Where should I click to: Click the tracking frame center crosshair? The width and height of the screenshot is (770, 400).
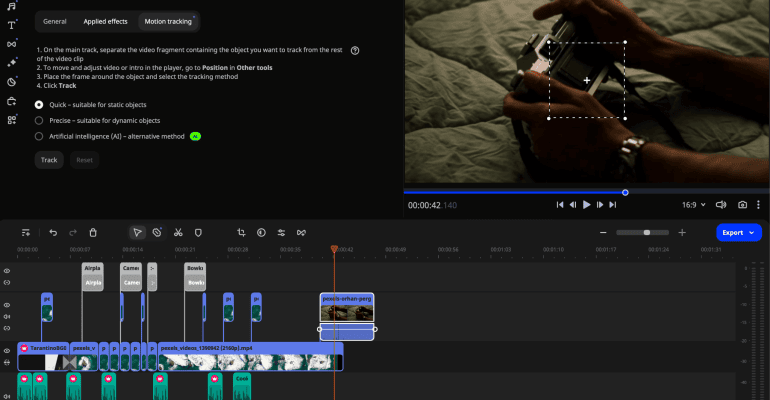coord(586,80)
